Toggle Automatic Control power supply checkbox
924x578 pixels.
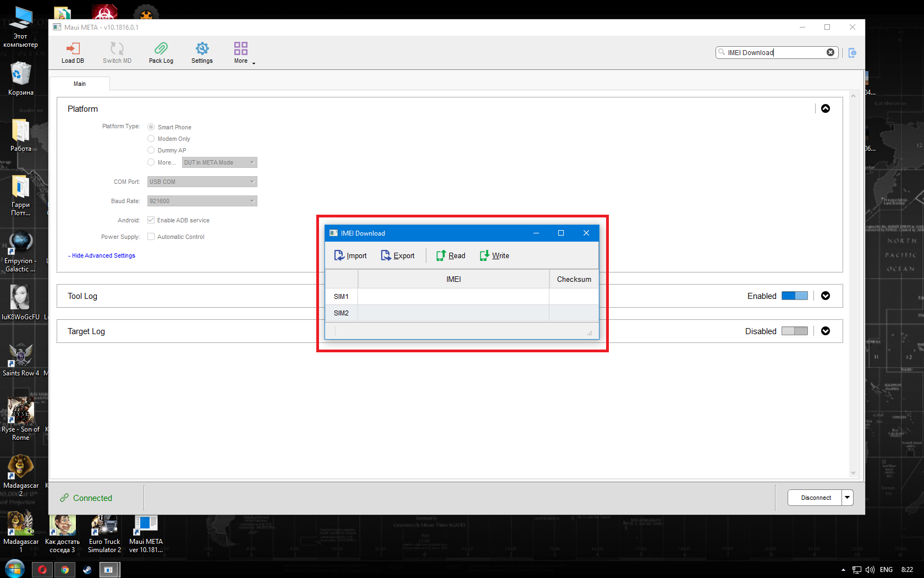pyautogui.click(x=151, y=237)
